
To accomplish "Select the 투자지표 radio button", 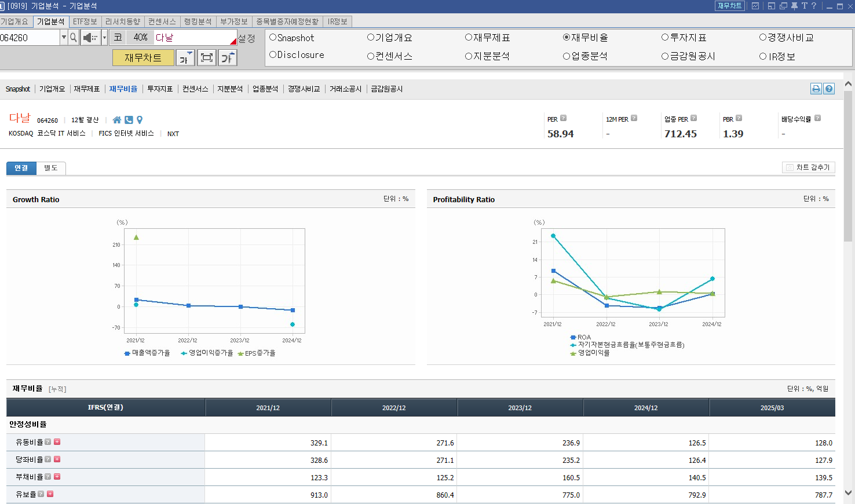I will tap(665, 38).
